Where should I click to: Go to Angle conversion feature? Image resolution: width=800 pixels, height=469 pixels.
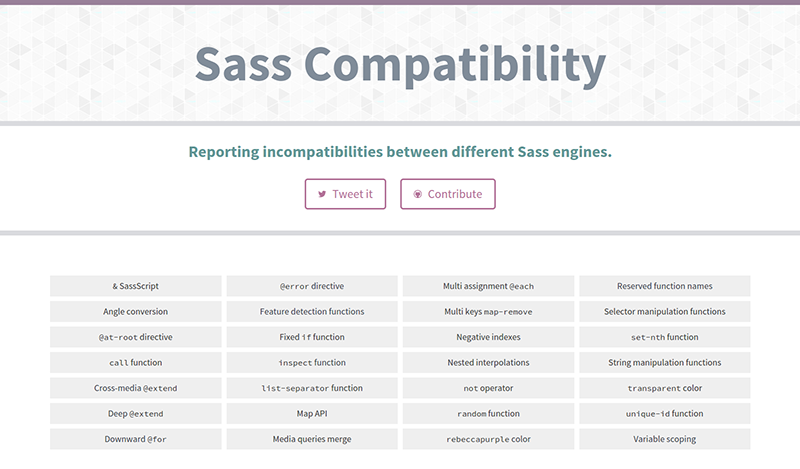tap(136, 312)
